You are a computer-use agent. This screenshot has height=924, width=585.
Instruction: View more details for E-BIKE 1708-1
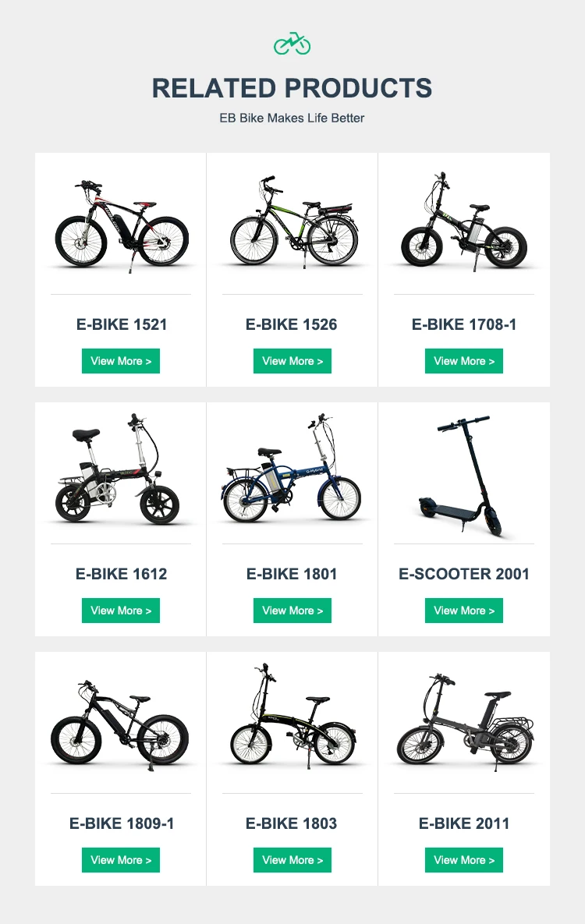[x=464, y=361]
